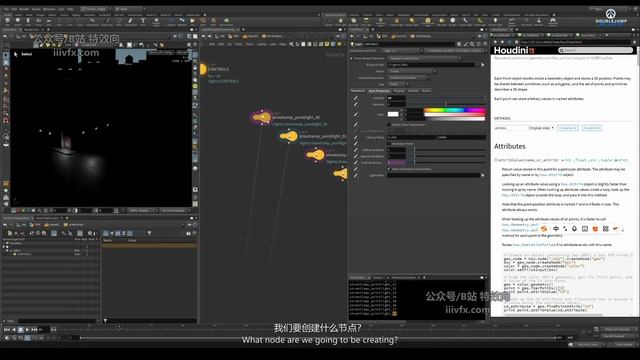Click the Houdini logo in help browser
This screenshot has height=360, width=640.
[x=514, y=50]
